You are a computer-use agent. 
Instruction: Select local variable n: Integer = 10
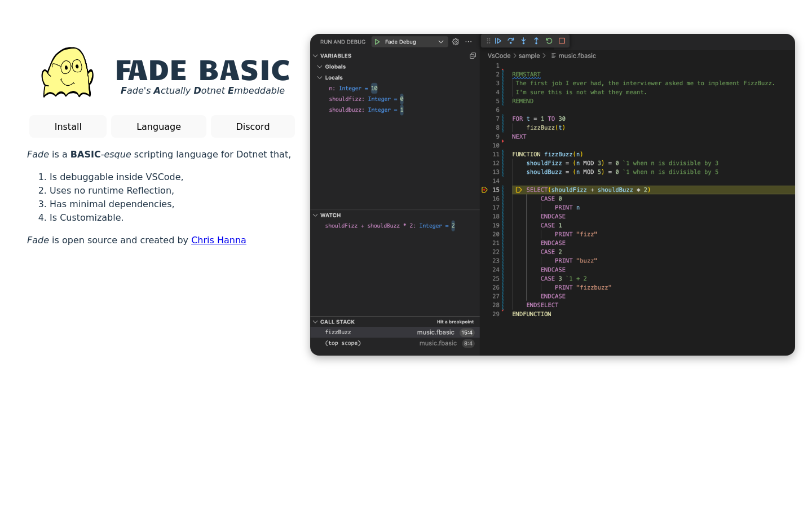[x=353, y=89]
